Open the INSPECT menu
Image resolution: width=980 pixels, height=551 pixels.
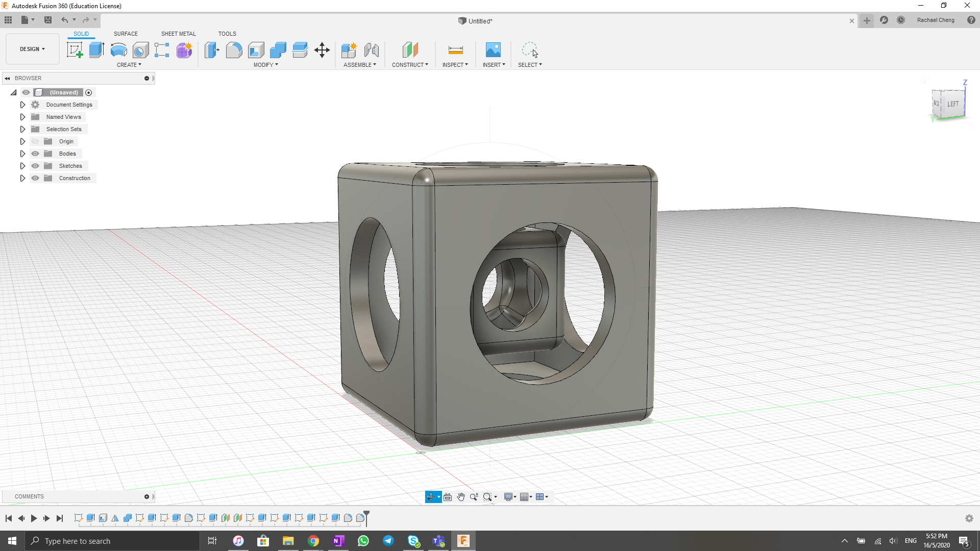click(x=455, y=65)
